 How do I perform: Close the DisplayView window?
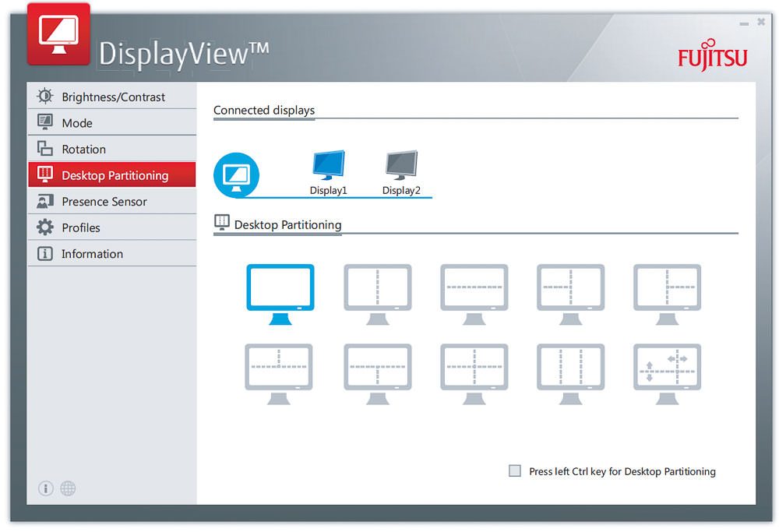click(x=761, y=22)
